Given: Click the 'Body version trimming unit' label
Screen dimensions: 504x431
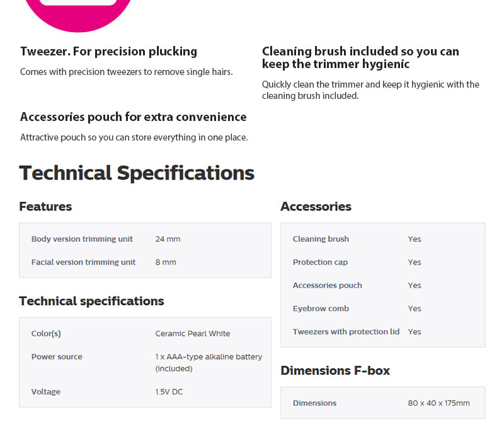Looking at the screenshot, I should coord(82,239).
